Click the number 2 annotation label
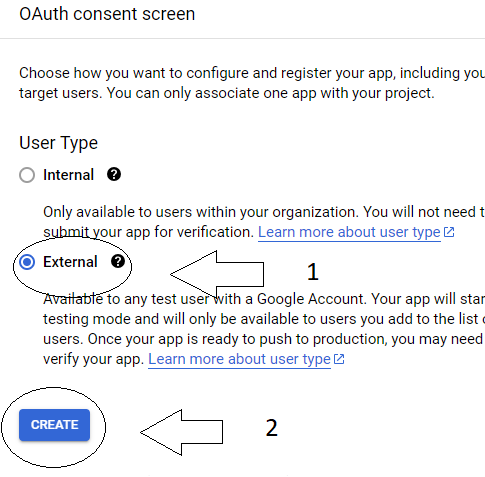This screenshot has height=477, width=485. click(x=272, y=428)
